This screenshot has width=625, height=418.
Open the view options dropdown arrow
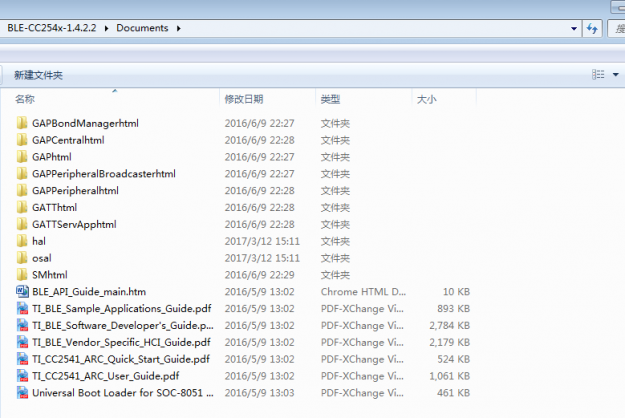(615, 75)
